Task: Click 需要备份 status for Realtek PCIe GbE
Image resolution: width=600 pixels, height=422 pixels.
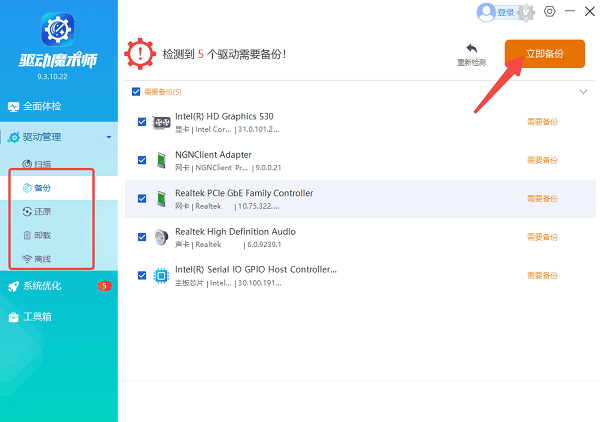Action: point(542,199)
